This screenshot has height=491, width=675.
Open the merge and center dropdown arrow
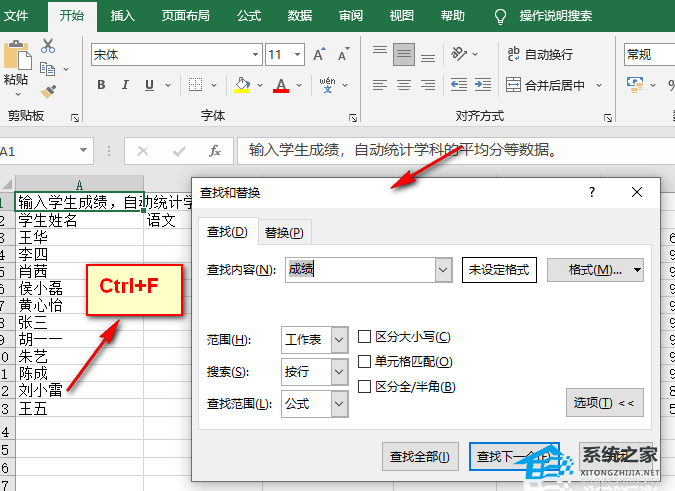(x=599, y=85)
